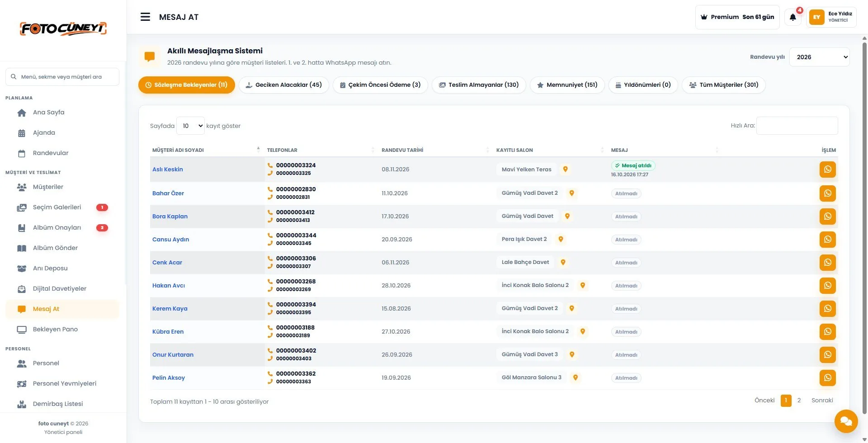
Task: Expand the records-per-page dropdown
Action: tap(190, 126)
